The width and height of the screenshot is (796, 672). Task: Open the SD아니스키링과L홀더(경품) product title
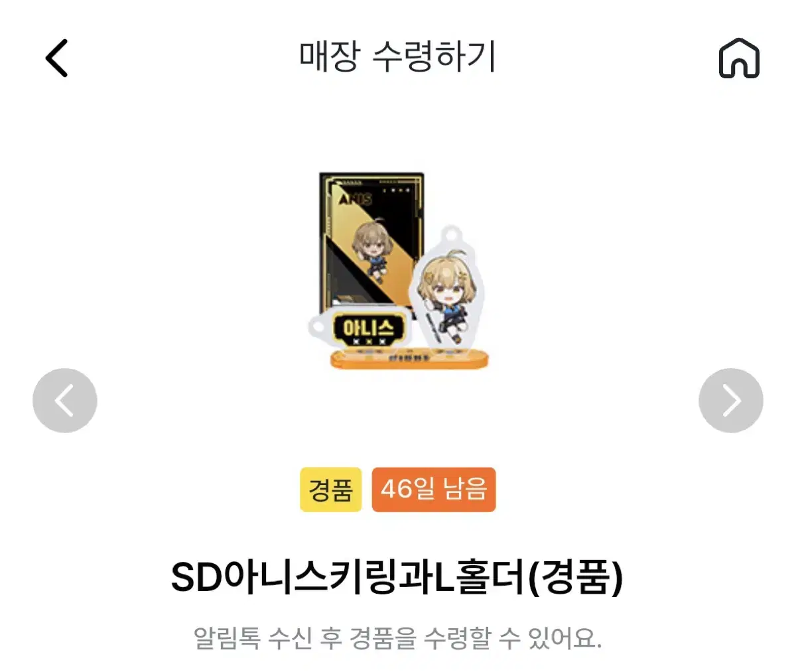coord(397,578)
